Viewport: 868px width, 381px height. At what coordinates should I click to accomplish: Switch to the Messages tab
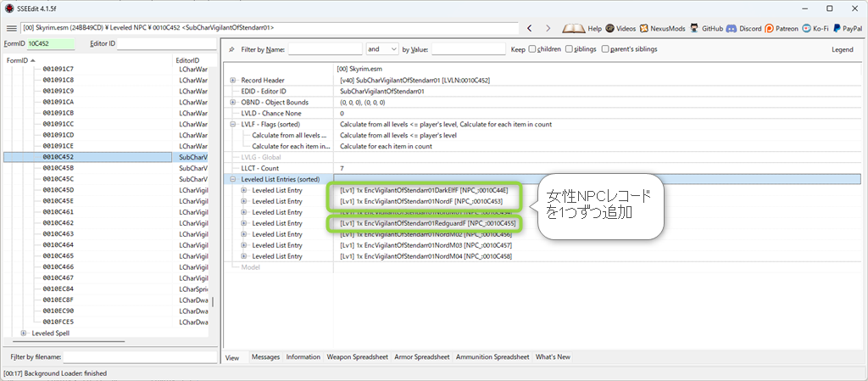click(265, 357)
